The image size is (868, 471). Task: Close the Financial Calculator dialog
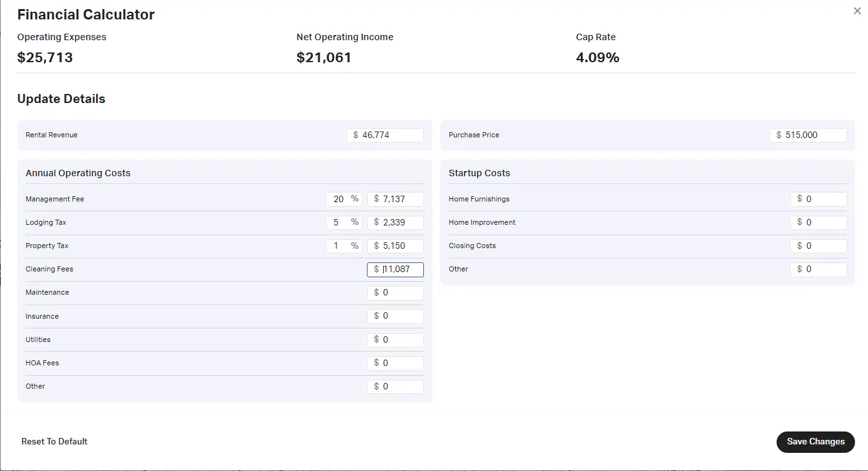coord(857,11)
